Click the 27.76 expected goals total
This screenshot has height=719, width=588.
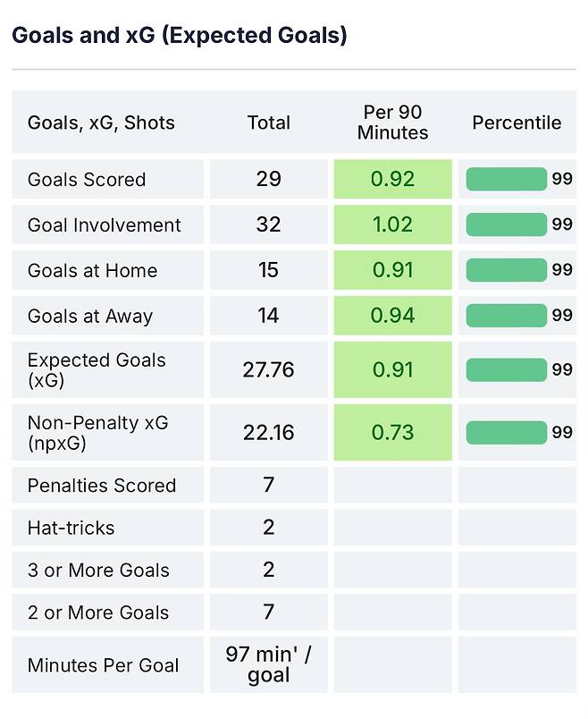[269, 370]
